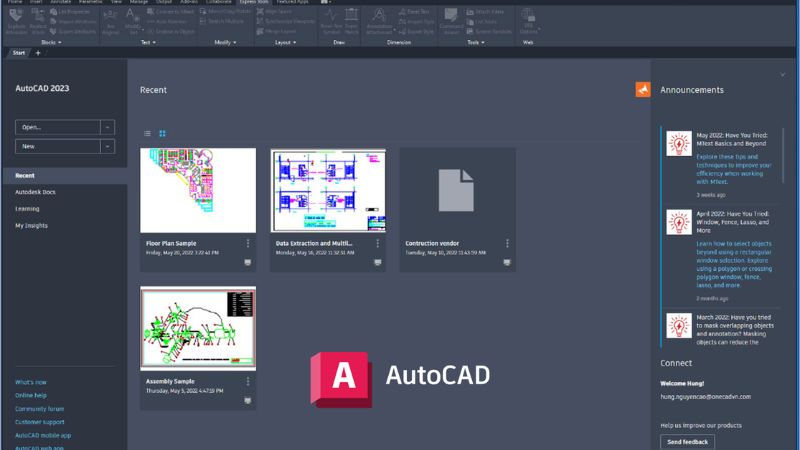This screenshot has width=800, height=450.
Task: Click the orange notification icon beside Announcements
Action: 643,89
